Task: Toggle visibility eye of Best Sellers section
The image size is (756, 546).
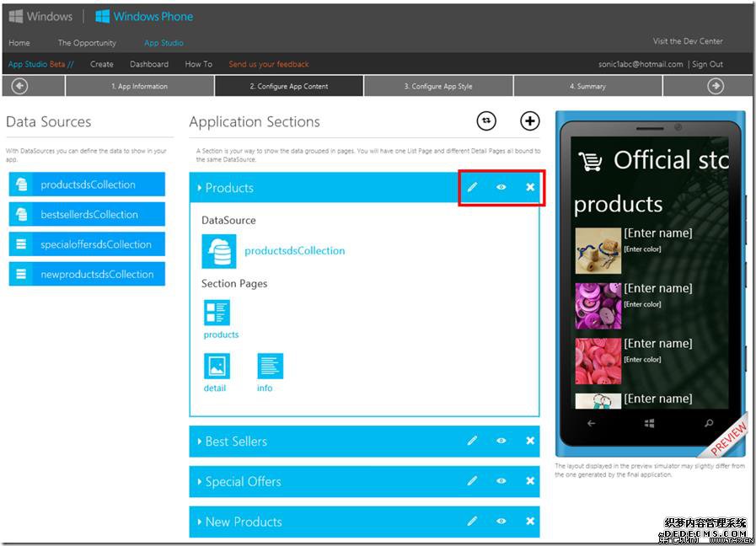Action: click(501, 441)
